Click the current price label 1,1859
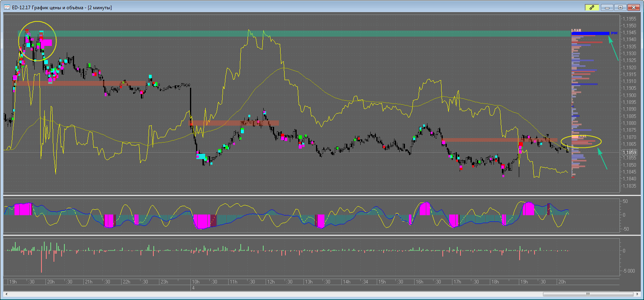 (x=630, y=152)
